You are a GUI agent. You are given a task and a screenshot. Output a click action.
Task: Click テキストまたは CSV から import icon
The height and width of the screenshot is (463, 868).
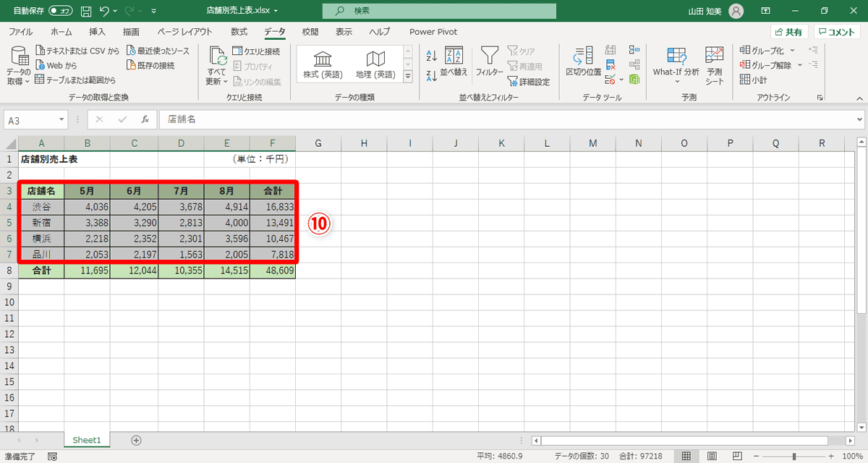41,51
